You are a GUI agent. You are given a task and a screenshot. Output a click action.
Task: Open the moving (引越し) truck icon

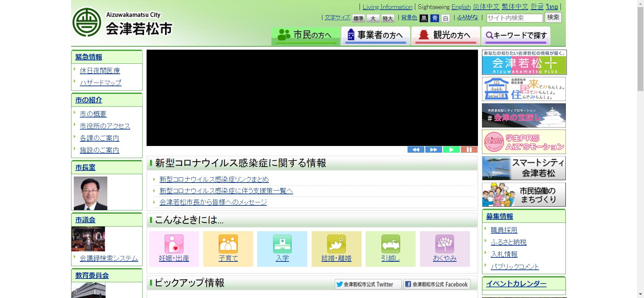(390, 244)
